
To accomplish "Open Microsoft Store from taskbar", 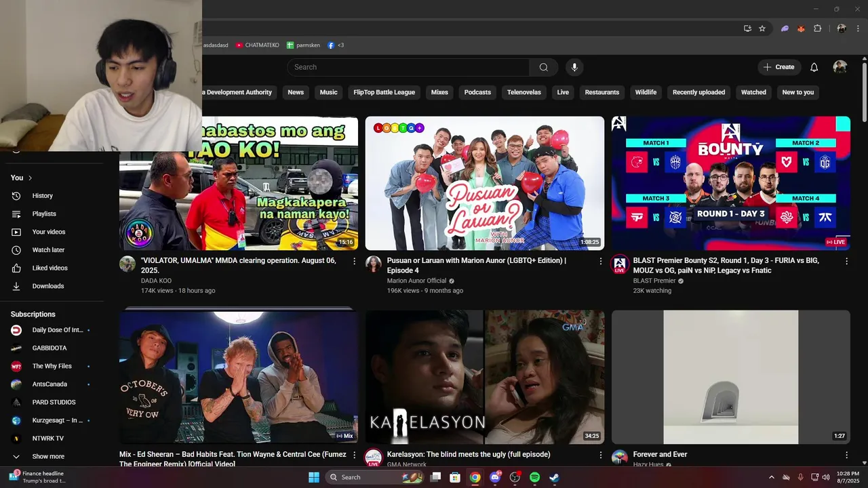I will 456,477.
